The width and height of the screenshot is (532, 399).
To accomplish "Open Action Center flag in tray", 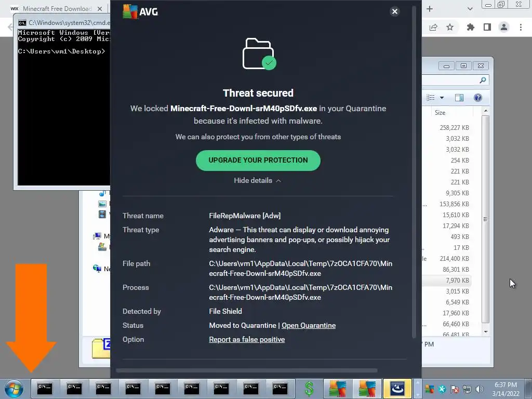I will (455, 389).
